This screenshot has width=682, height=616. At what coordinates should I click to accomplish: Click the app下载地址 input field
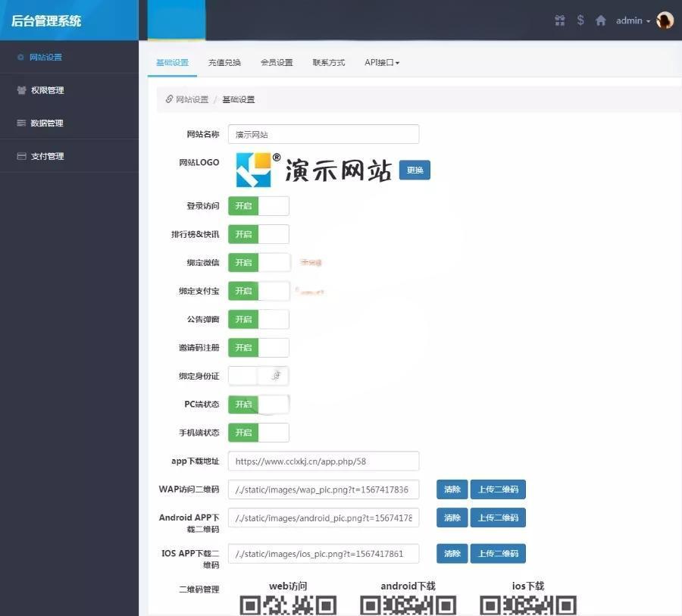click(x=323, y=461)
